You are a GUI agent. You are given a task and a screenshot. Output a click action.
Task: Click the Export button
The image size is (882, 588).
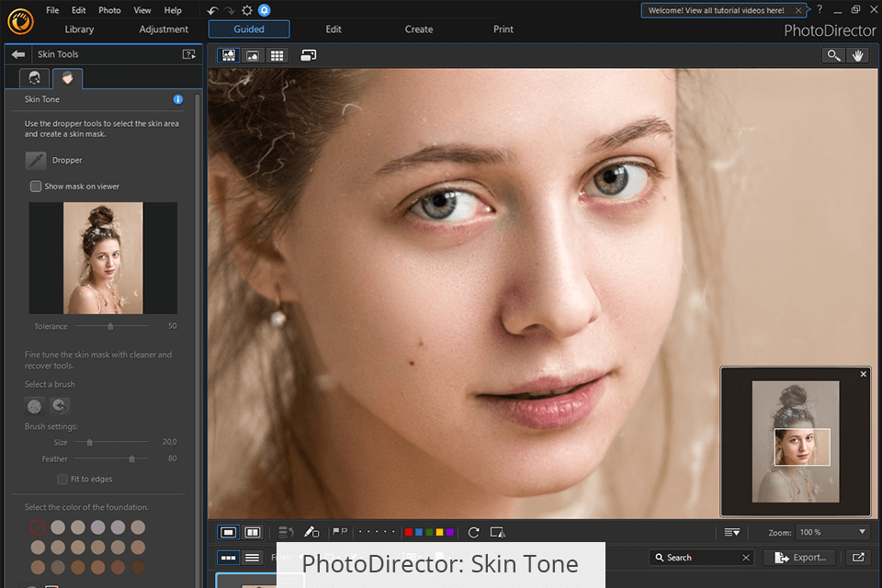click(800, 558)
